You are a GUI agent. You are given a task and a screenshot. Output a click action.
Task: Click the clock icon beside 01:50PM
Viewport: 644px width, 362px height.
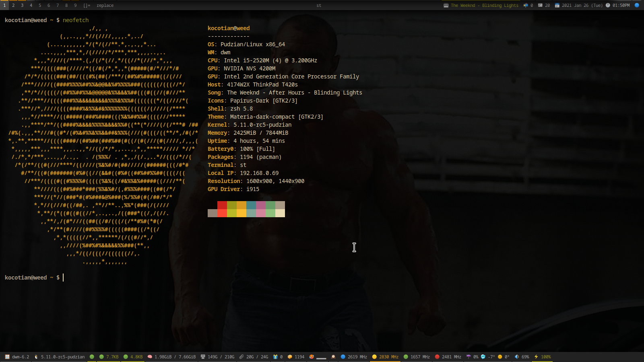[x=608, y=5]
